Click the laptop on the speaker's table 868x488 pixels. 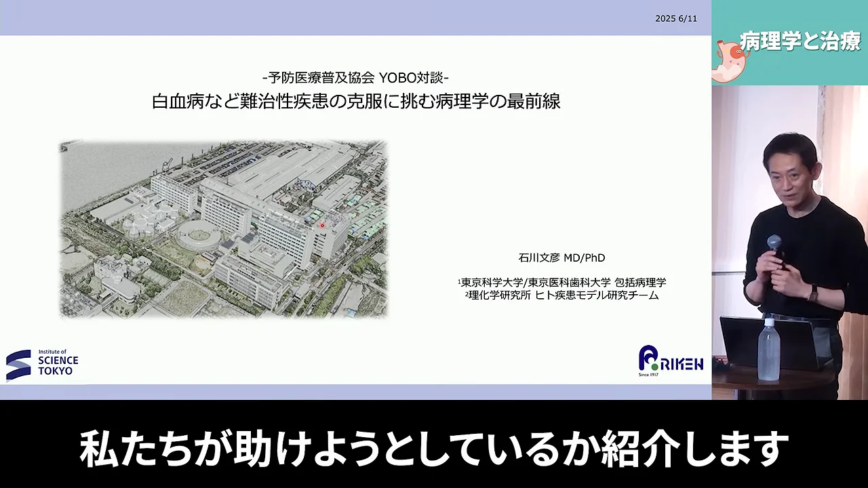pos(775,342)
